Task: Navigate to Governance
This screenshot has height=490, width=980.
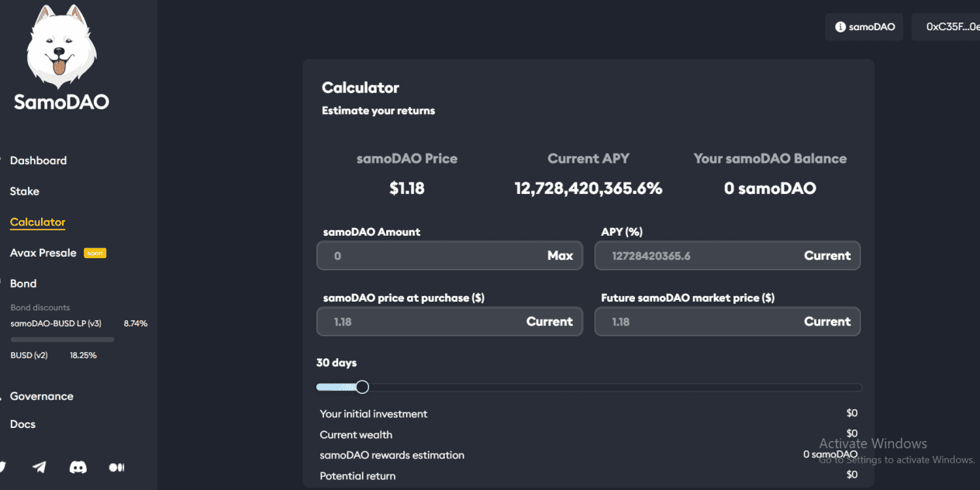Action: [x=42, y=396]
